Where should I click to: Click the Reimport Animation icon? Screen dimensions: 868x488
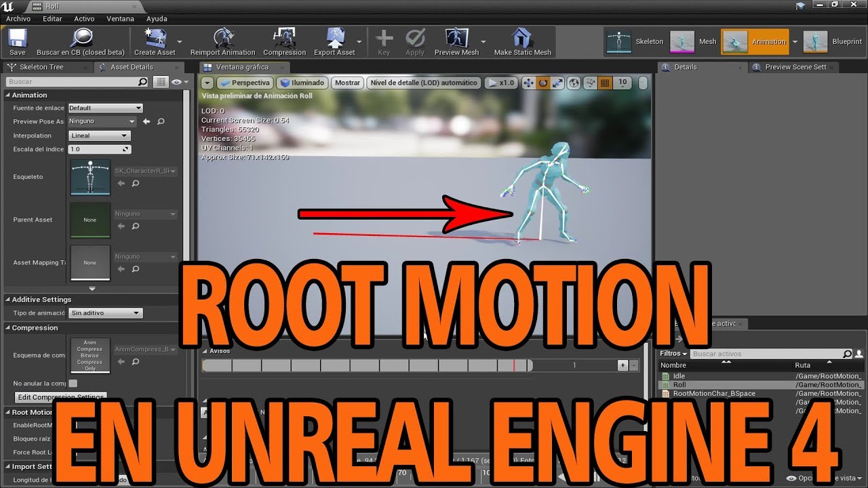[223, 38]
